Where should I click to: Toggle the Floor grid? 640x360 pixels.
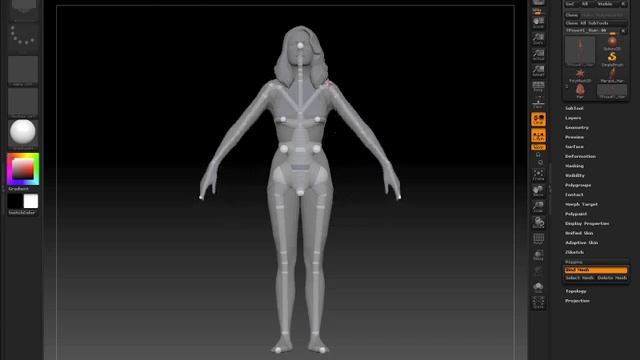click(538, 103)
